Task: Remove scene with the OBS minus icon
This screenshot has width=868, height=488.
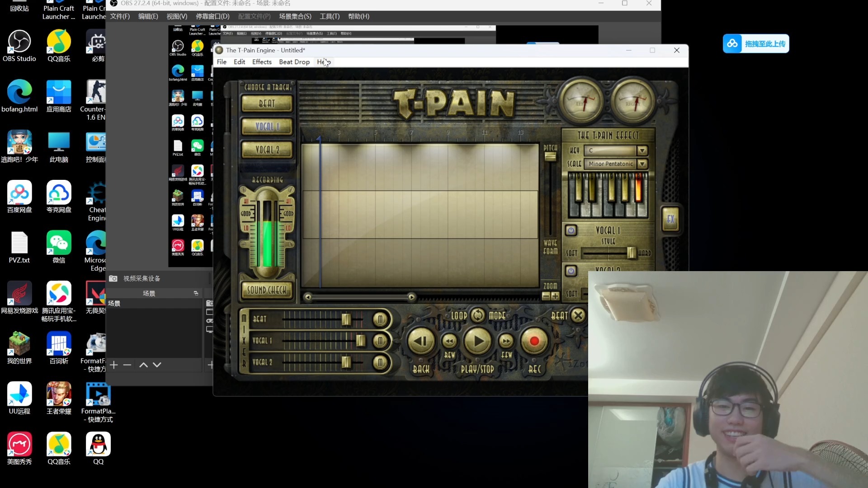Action: coord(127,365)
